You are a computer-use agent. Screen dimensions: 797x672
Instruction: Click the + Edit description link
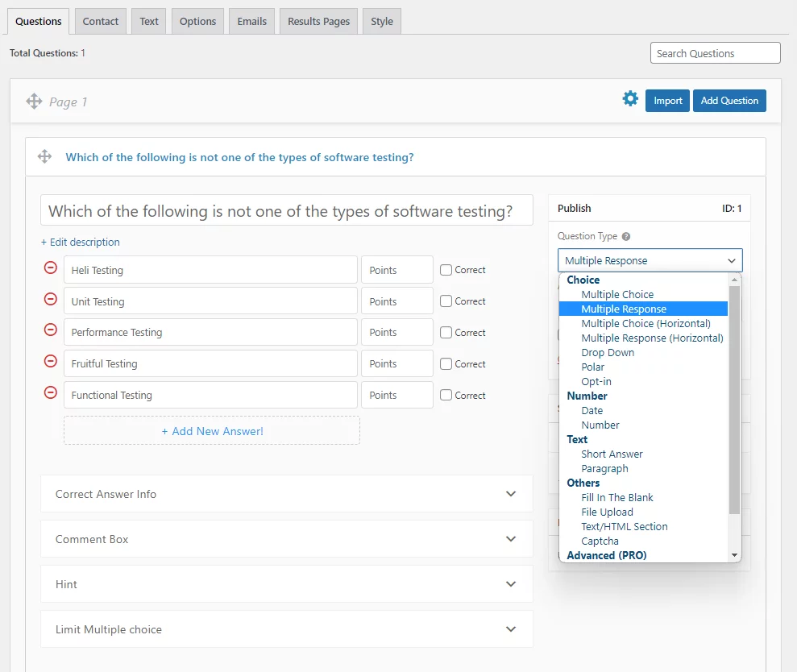pyautogui.click(x=81, y=242)
